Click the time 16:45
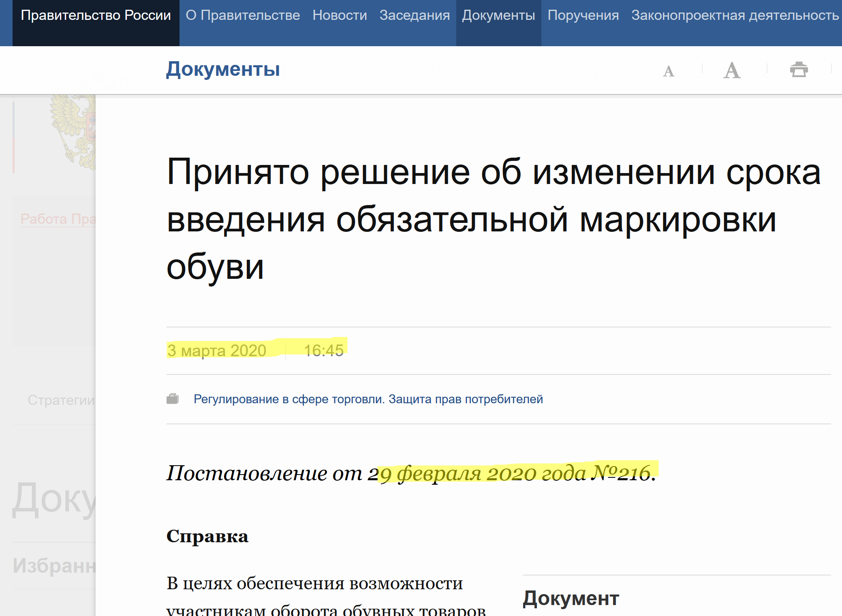 point(323,351)
